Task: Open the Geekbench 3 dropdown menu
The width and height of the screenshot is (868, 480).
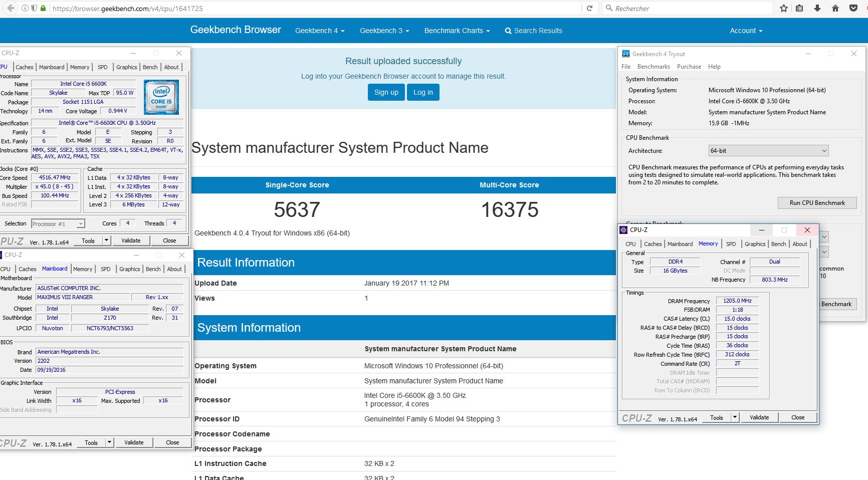Action: click(x=384, y=31)
